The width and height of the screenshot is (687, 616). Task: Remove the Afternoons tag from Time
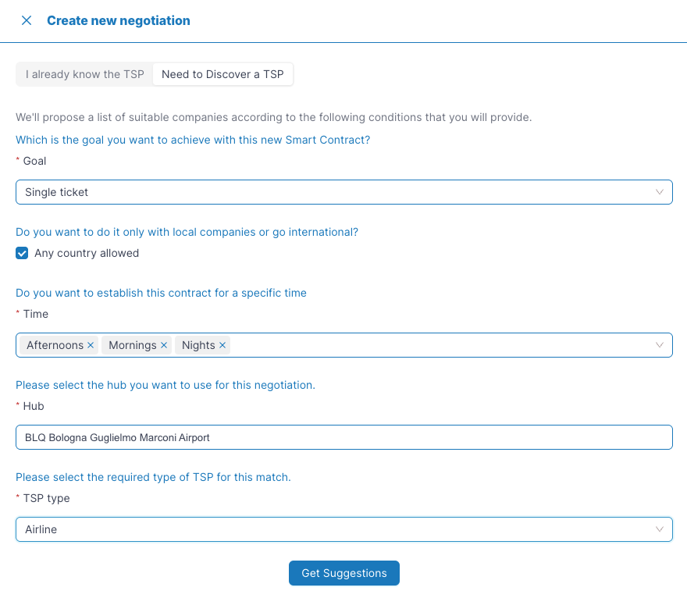click(x=91, y=345)
